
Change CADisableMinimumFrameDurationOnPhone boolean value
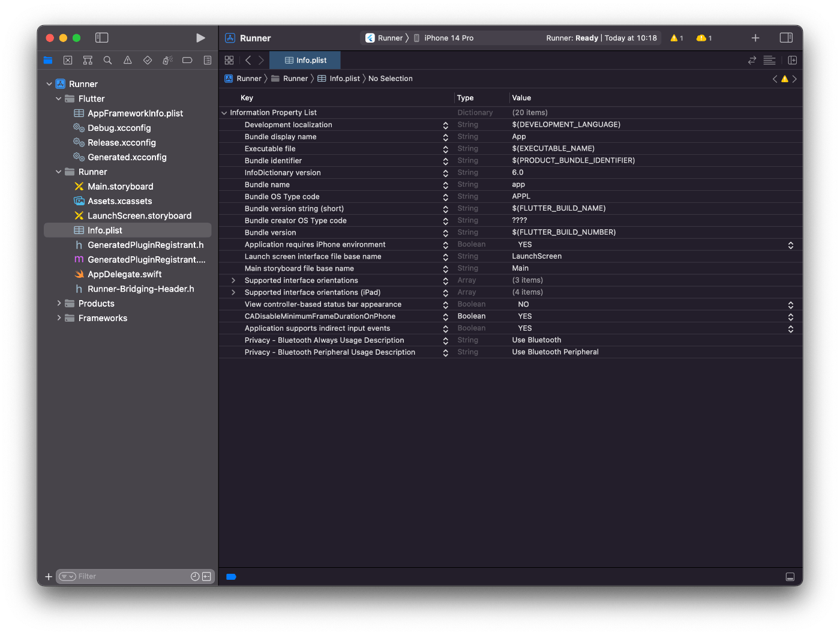791,317
